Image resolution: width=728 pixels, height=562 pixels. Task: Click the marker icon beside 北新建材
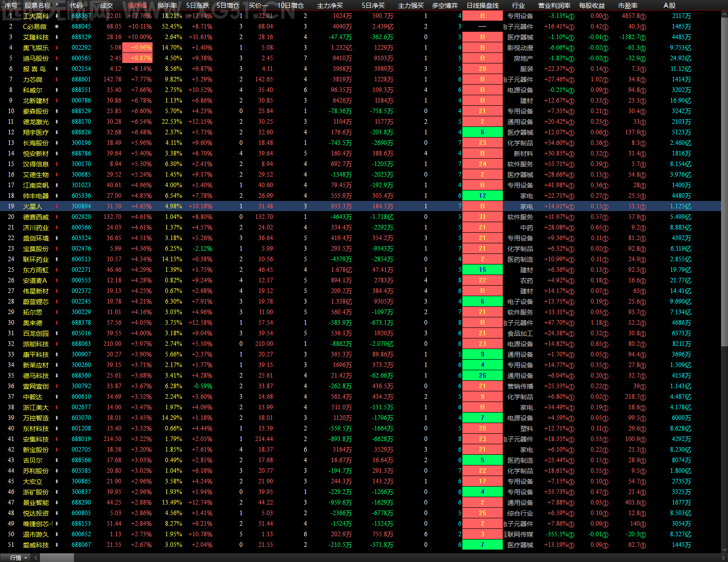(x=57, y=101)
